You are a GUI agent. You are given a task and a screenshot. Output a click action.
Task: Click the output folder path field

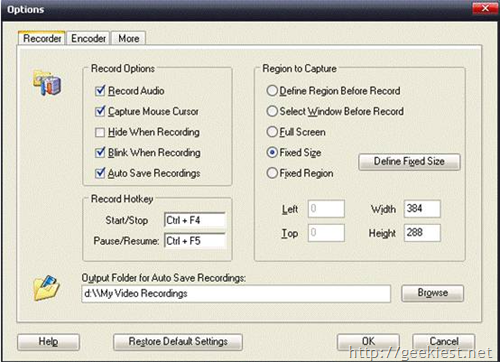pos(236,294)
